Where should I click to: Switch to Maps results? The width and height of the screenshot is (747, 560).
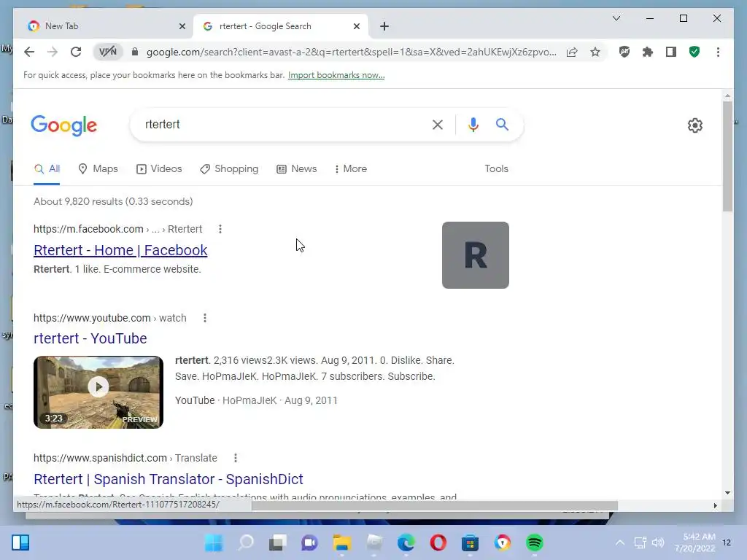coord(98,169)
